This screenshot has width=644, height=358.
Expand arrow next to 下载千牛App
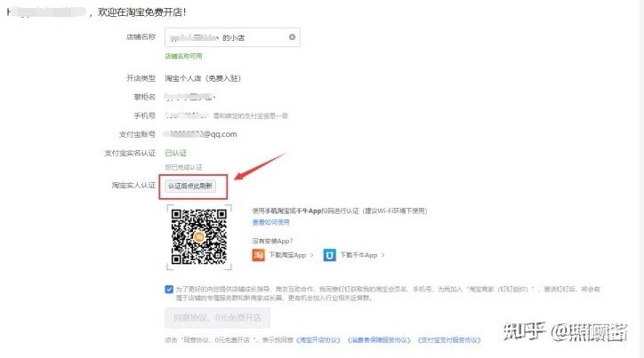(383, 255)
